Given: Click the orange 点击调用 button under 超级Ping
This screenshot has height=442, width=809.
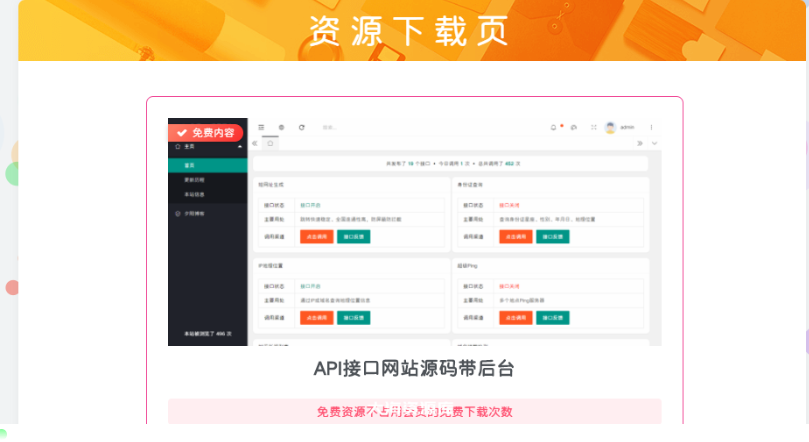Looking at the screenshot, I should tap(516, 318).
